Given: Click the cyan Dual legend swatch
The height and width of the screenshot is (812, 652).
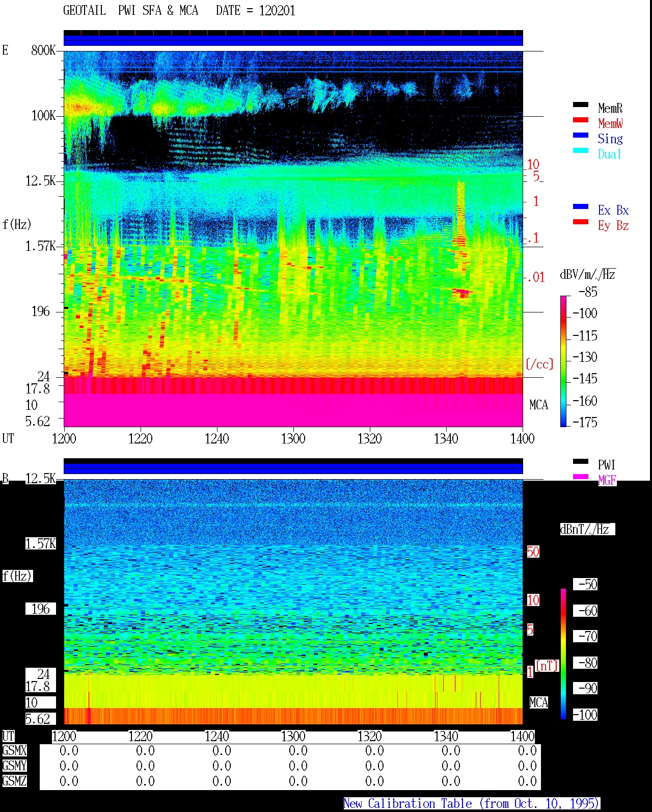Looking at the screenshot, I should (580, 151).
